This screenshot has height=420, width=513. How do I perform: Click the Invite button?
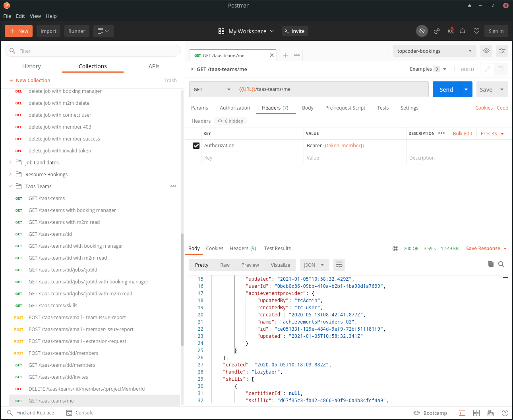(x=295, y=31)
